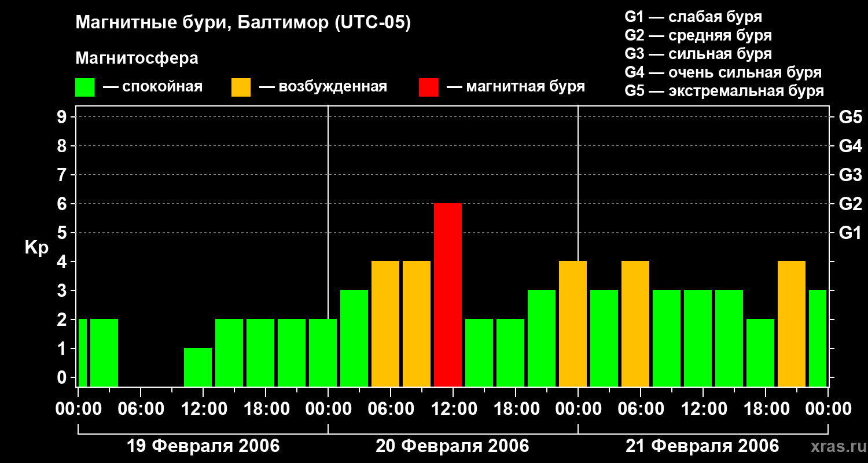868x463 pixels.
Task: Click the red 'магнитная буря' legend swatch
Action: [x=428, y=87]
